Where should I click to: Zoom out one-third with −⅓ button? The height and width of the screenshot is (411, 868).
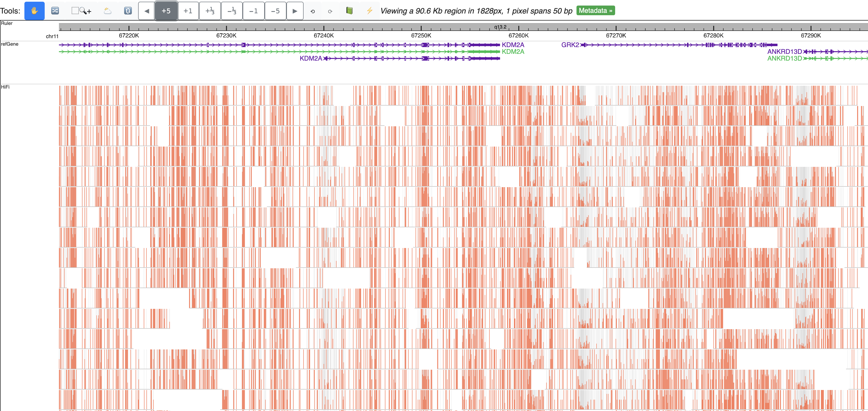[232, 11]
